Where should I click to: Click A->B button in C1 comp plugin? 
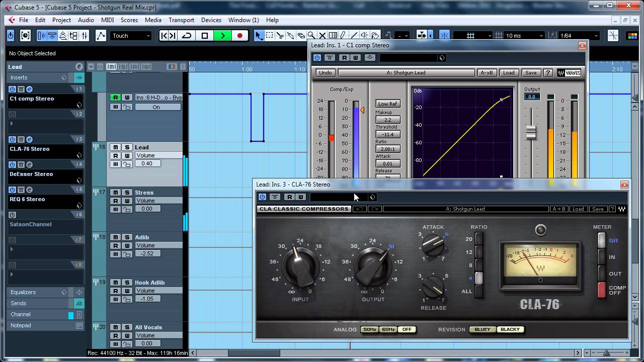tap(487, 73)
